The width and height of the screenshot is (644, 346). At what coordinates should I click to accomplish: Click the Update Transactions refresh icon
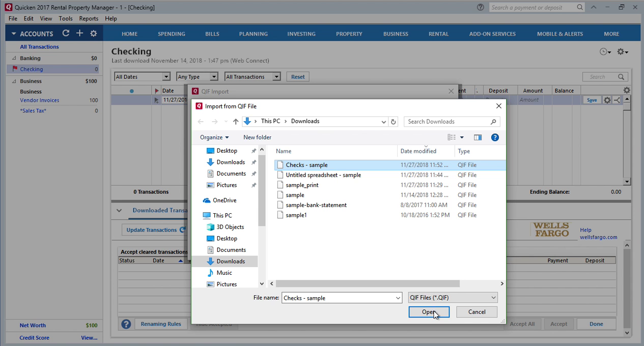[x=182, y=230]
